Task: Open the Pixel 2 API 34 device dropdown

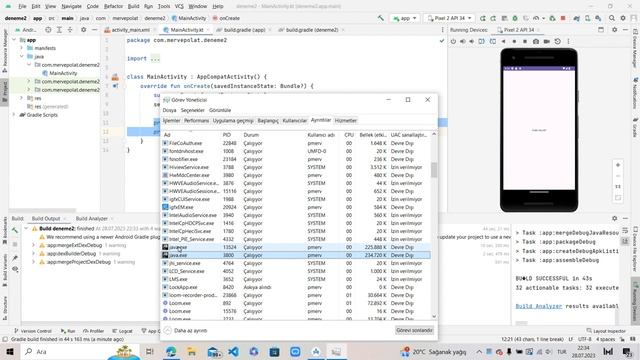Action: [x=449, y=18]
